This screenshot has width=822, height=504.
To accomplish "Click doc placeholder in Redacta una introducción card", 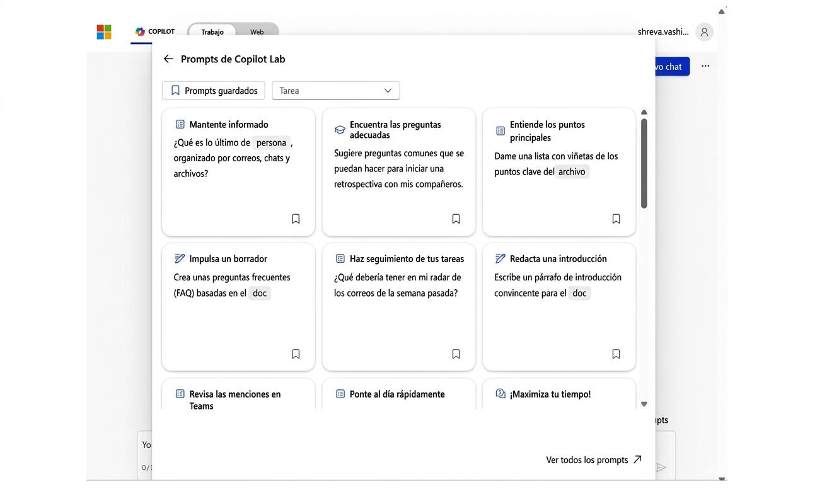I will tap(579, 294).
